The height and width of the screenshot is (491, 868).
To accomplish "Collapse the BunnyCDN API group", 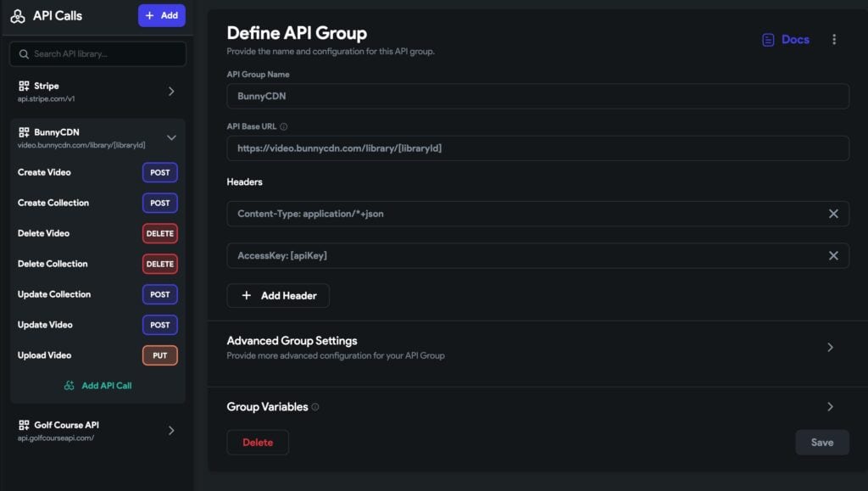I will pos(171,137).
